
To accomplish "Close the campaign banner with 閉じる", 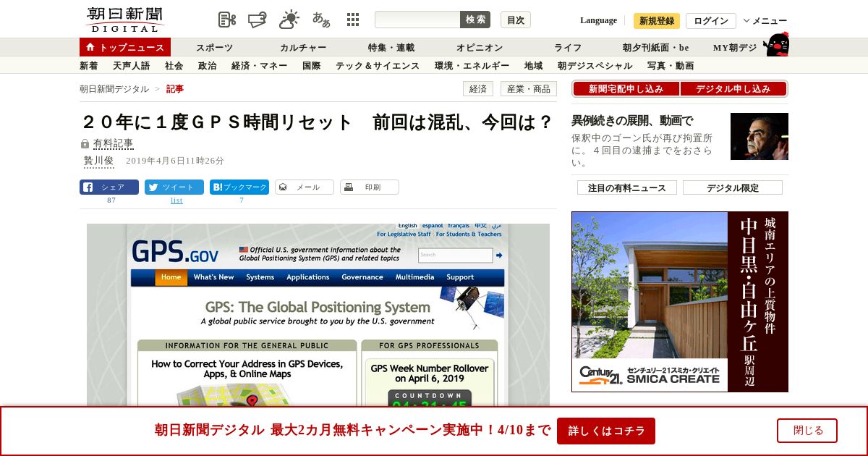I will pos(807,431).
